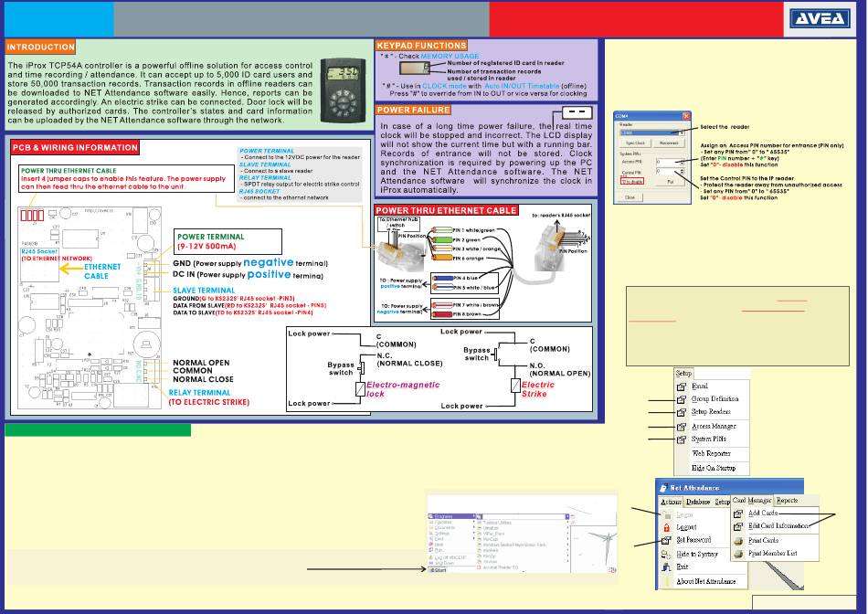Select Help in the Start menu

[438, 545]
